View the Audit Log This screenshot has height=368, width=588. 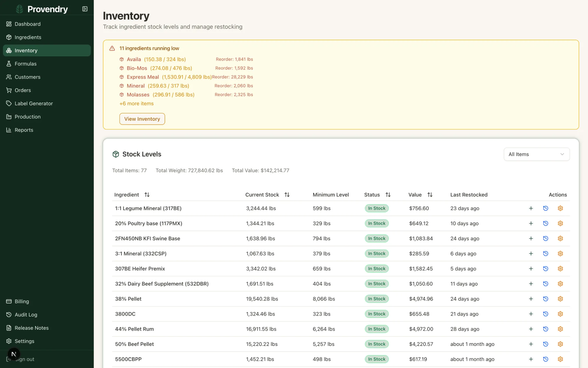[x=47, y=314]
